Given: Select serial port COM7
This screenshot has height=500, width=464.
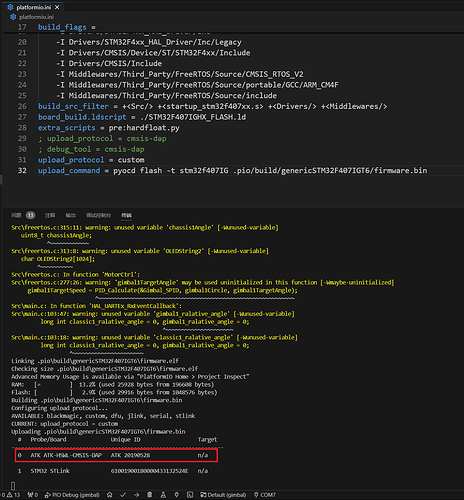Looking at the screenshot, I should (x=265, y=495).
